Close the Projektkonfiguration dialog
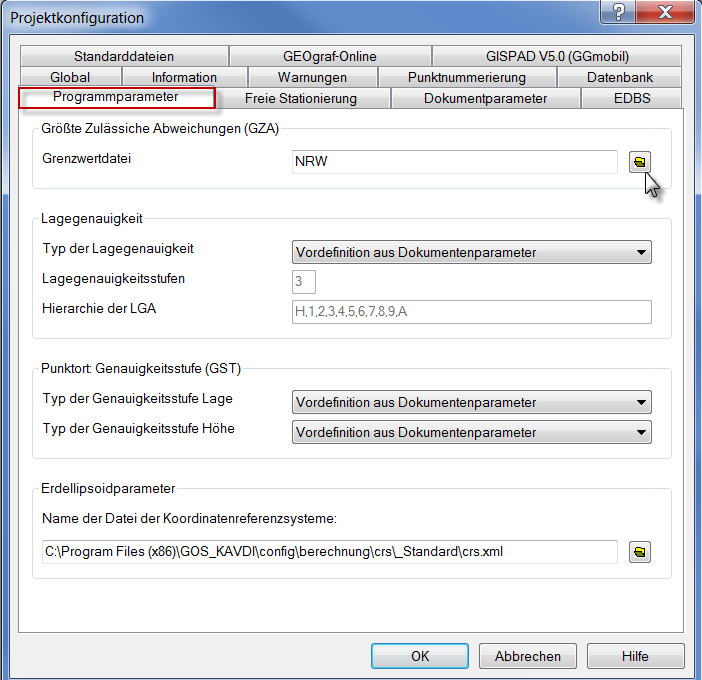The width and height of the screenshot is (702, 680). [664, 12]
